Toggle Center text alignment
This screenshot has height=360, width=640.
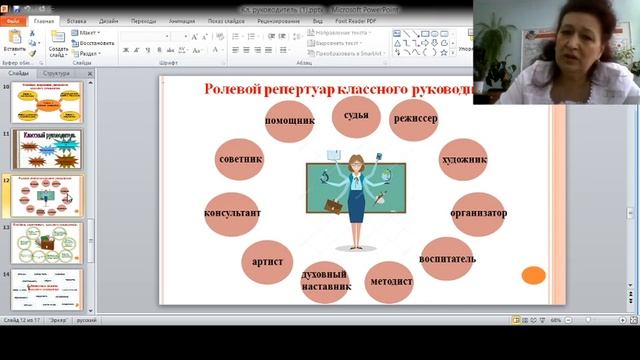tap(247, 50)
